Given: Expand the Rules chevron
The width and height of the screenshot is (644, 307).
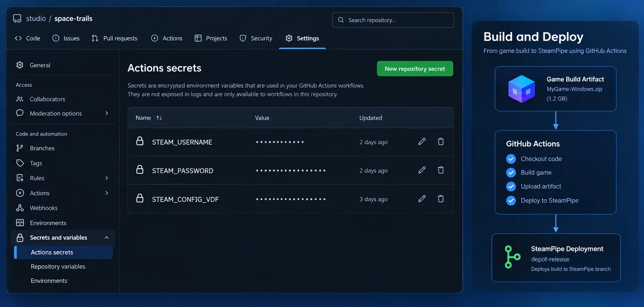Looking at the screenshot, I should pyautogui.click(x=107, y=178).
